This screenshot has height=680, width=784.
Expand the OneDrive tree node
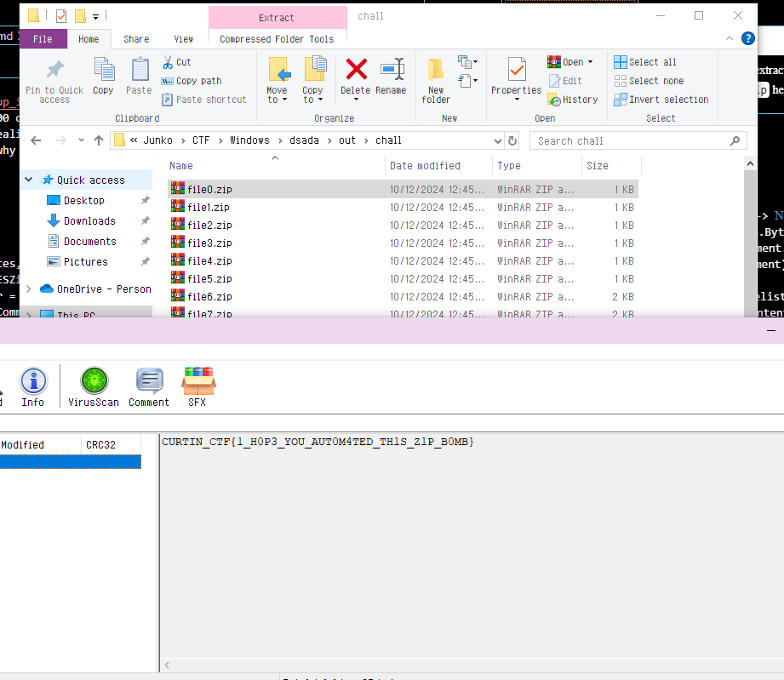[29, 289]
